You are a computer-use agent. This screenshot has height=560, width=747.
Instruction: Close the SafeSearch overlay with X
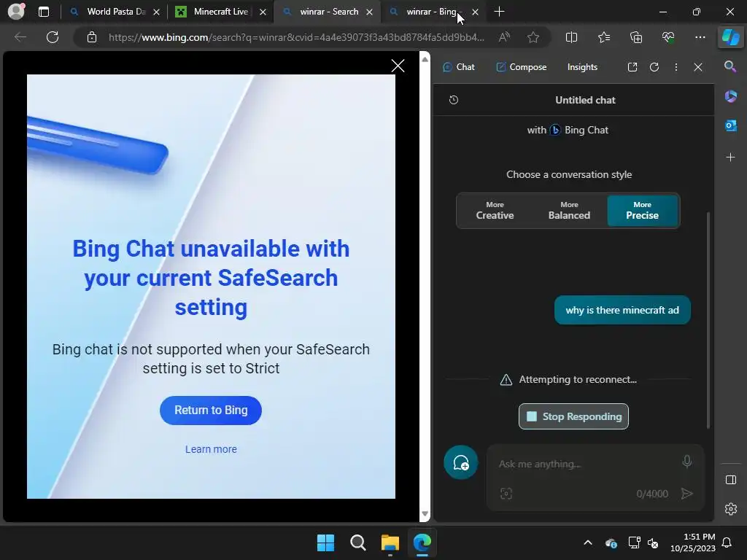(398, 66)
